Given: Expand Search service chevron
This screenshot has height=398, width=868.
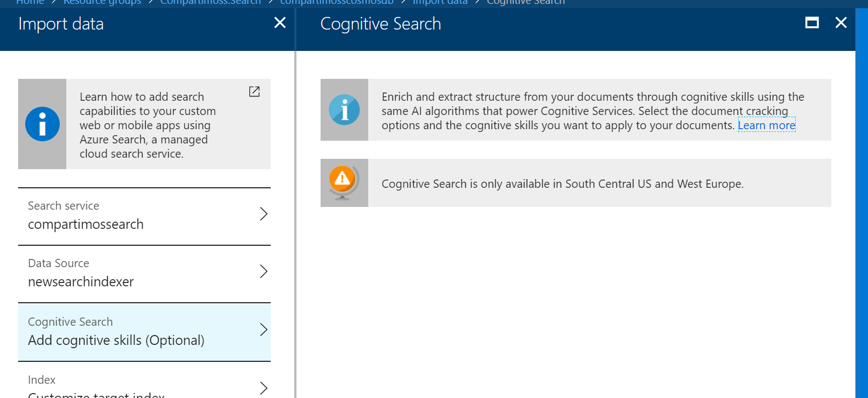Looking at the screenshot, I should pos(264,214).
